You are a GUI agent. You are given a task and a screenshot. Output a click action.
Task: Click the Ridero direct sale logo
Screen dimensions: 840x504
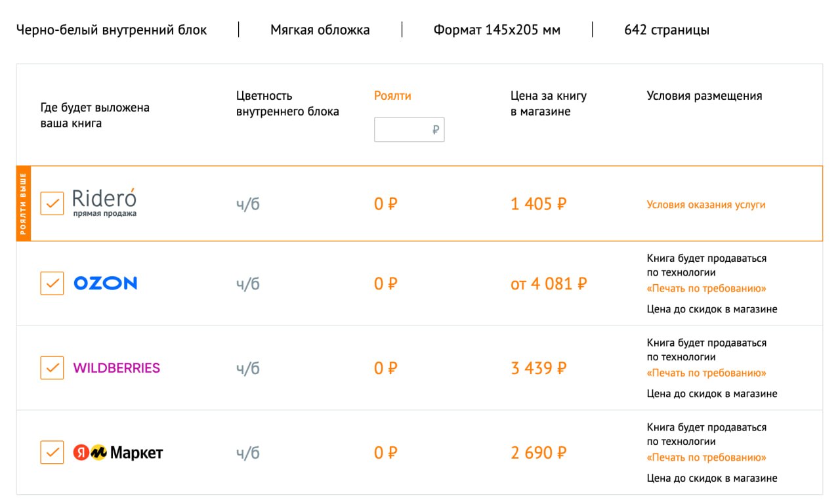pyautogui.click(x=104, y=203)
